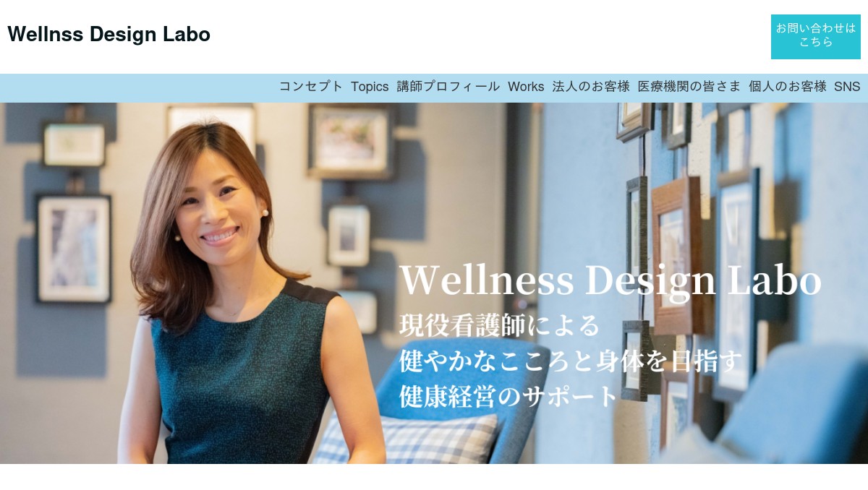
Task: Click the white Wellness Design Labo hero headline
Action: click(x=610, y=280)
